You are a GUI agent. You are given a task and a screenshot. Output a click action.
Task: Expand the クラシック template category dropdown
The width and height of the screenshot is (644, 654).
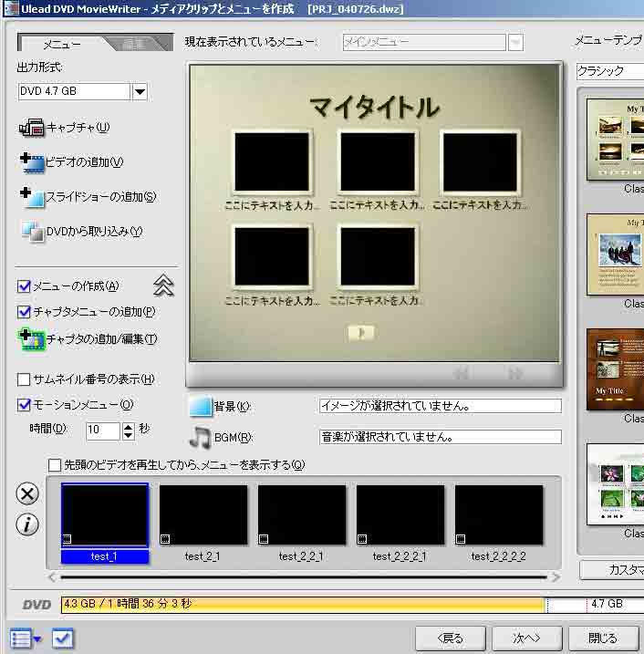coord(611,70)
